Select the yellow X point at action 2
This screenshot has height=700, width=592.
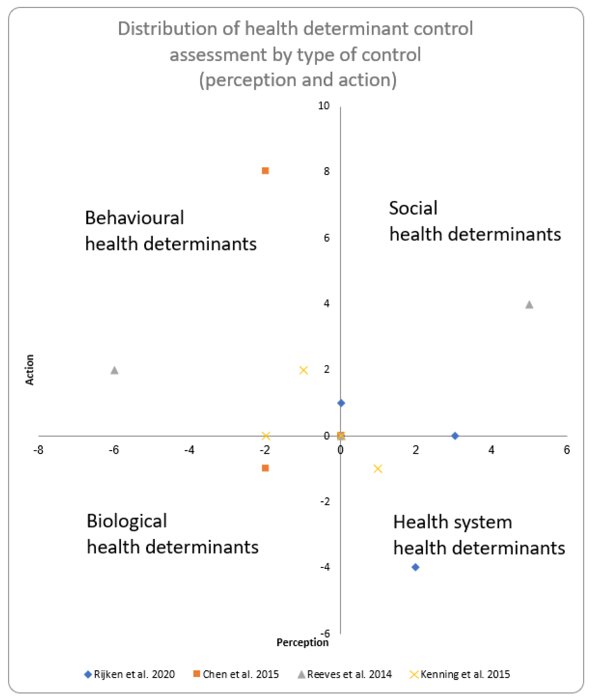pyautogui.click(x=303, y=370)
